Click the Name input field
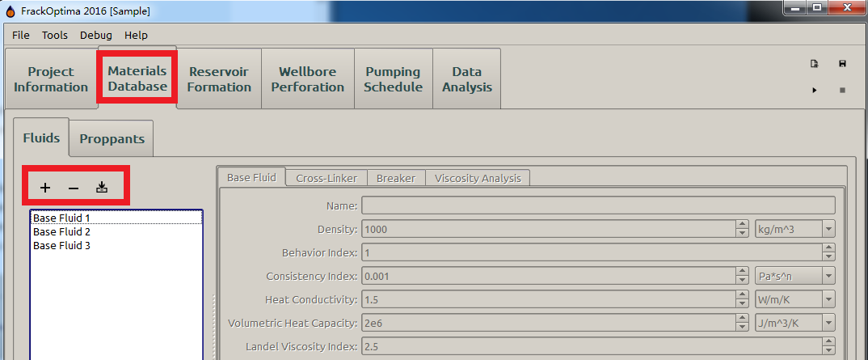The image size is (868, 360). 598,205
